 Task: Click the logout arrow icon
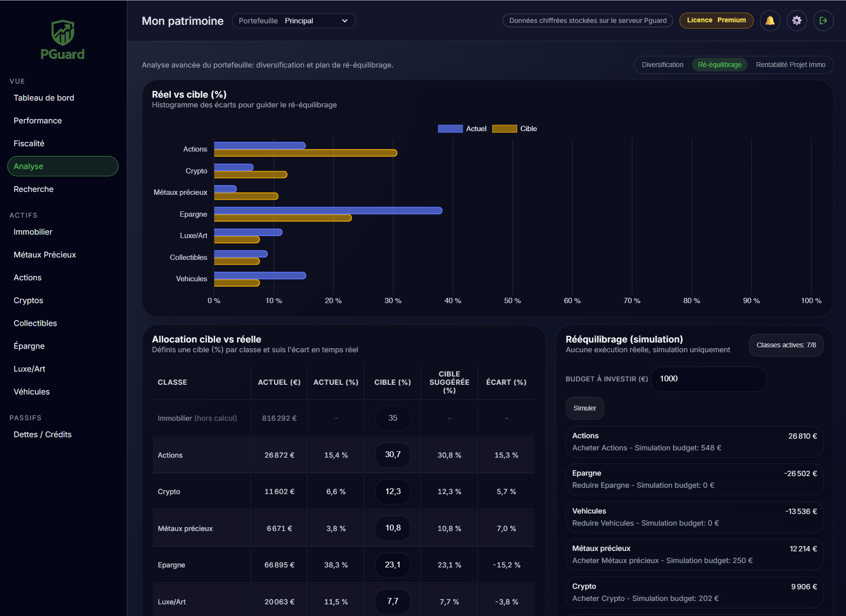coord(823,20)
